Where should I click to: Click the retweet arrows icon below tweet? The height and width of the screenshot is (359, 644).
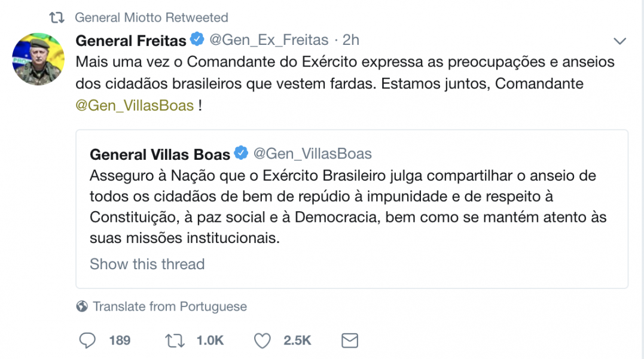point(175,340)
